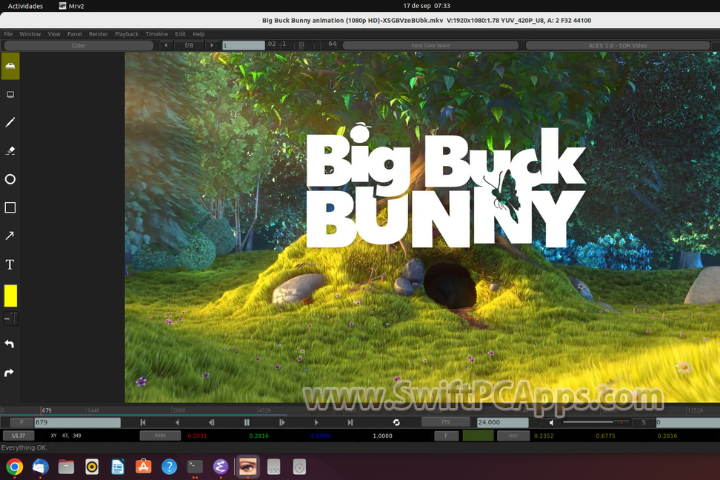
Task: Click the start frame field showing 0
Action: (x=687, y=422)
